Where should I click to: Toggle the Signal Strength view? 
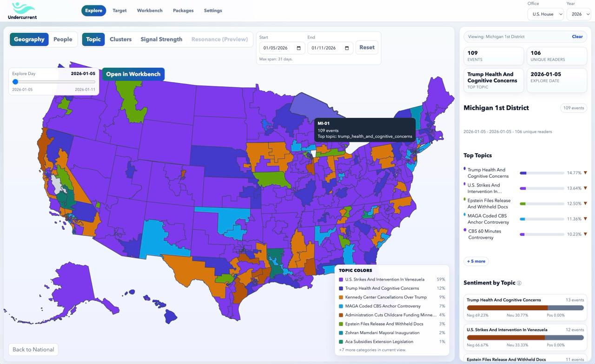pos(161,39)
